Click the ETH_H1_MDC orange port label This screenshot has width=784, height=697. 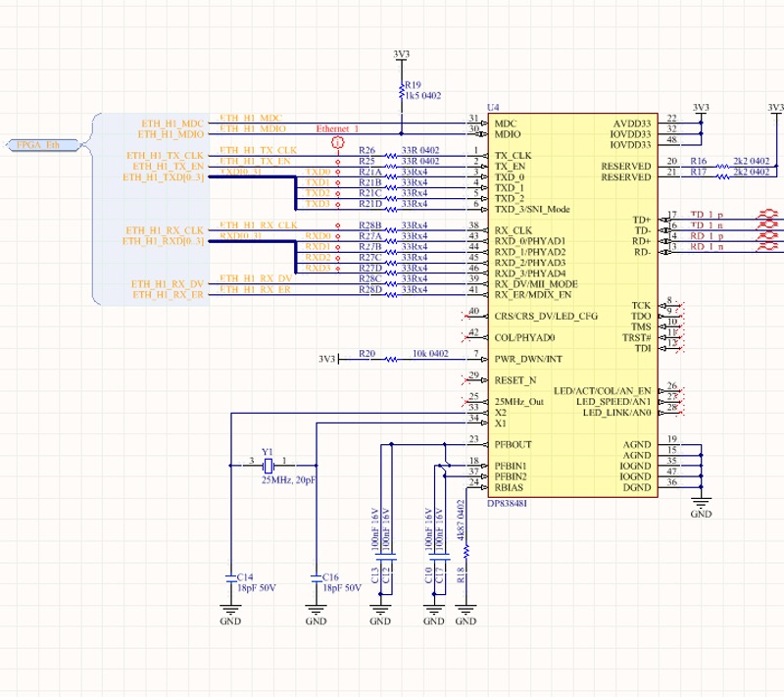[172, 124]
